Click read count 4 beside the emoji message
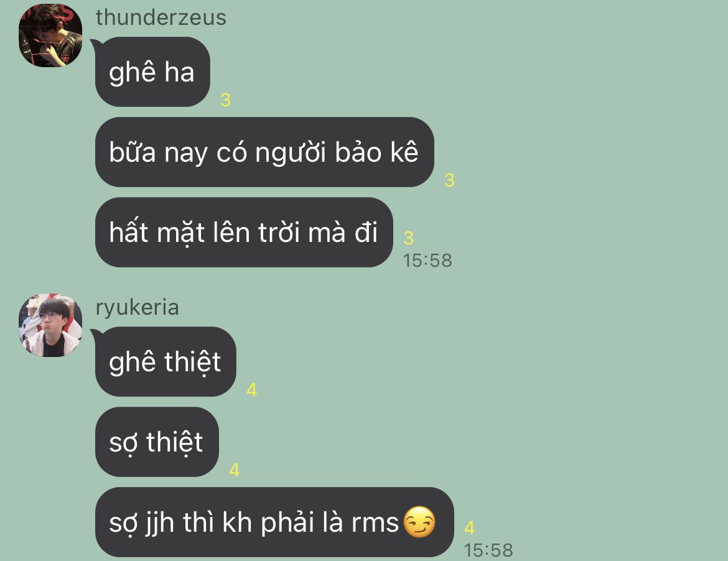The width and height of the screenshot is (728, 561). (x=469, y=528)
